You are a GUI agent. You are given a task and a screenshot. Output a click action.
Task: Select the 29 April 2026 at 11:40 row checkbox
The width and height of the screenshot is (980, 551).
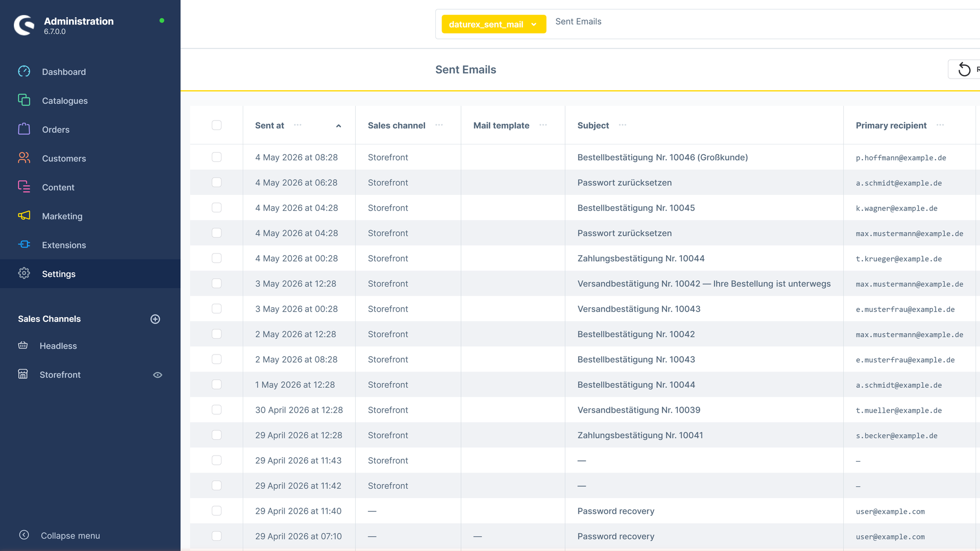[x=216, y=511]
